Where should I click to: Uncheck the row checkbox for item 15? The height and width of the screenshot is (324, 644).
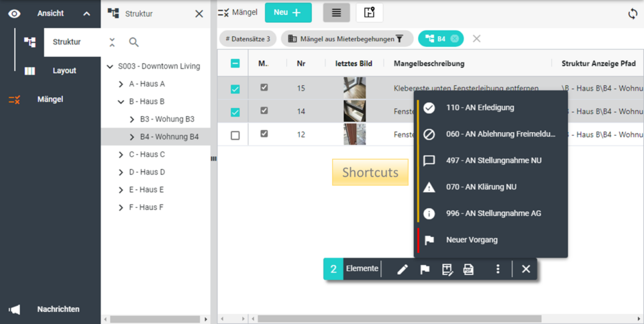235,89
